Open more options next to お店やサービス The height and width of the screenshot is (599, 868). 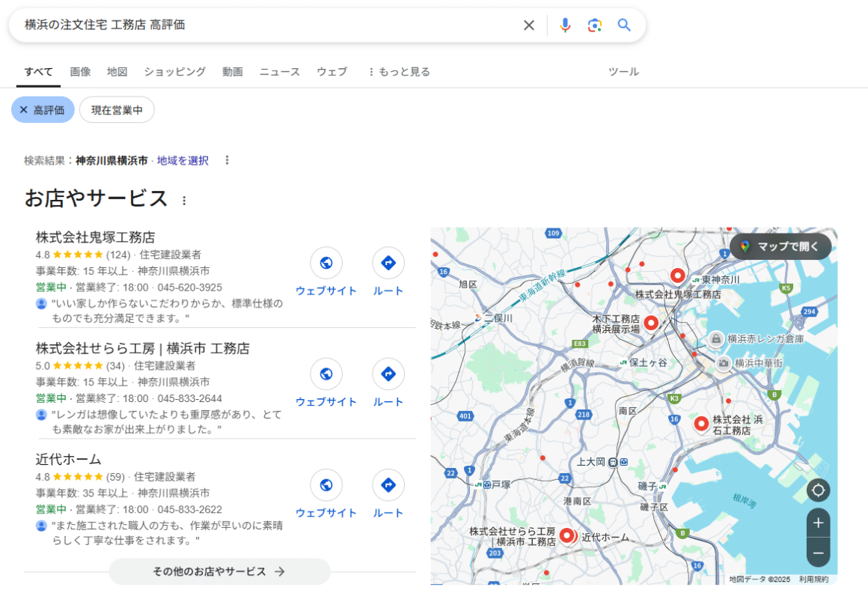tap(184, 201)
